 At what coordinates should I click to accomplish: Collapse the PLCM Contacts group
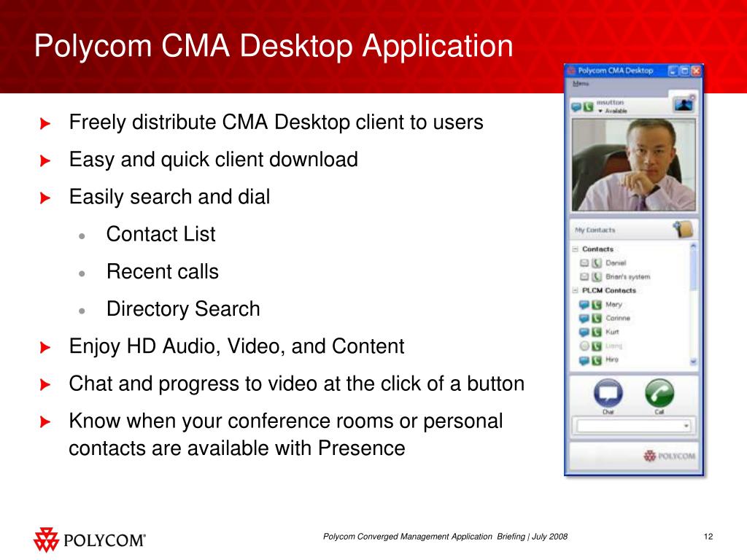575,290
